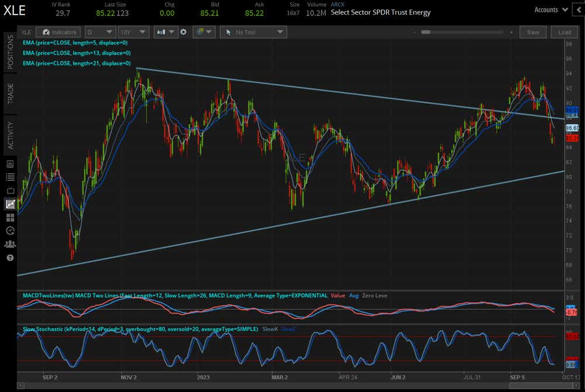This screenshot has height=392, width=585.
Task: Click the Save chart button
Action: (x=533, y=32)
